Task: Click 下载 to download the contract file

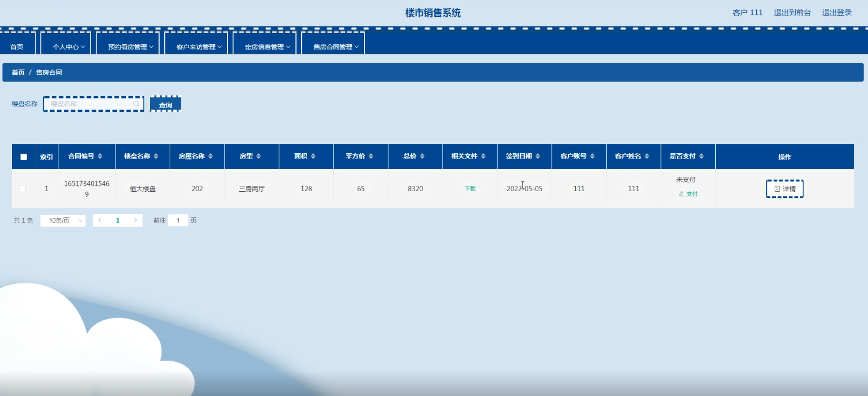Action: tap(470, 189)
